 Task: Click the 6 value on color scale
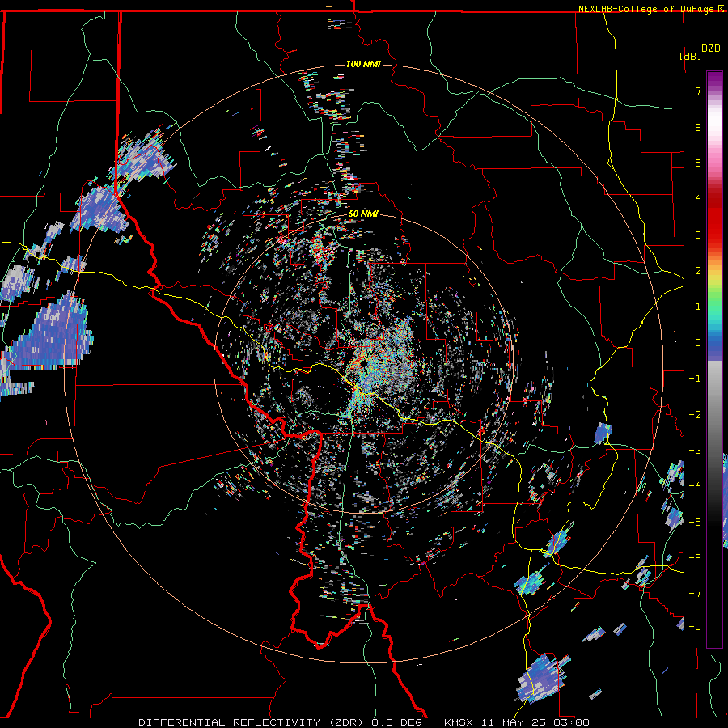click(698, 127)
